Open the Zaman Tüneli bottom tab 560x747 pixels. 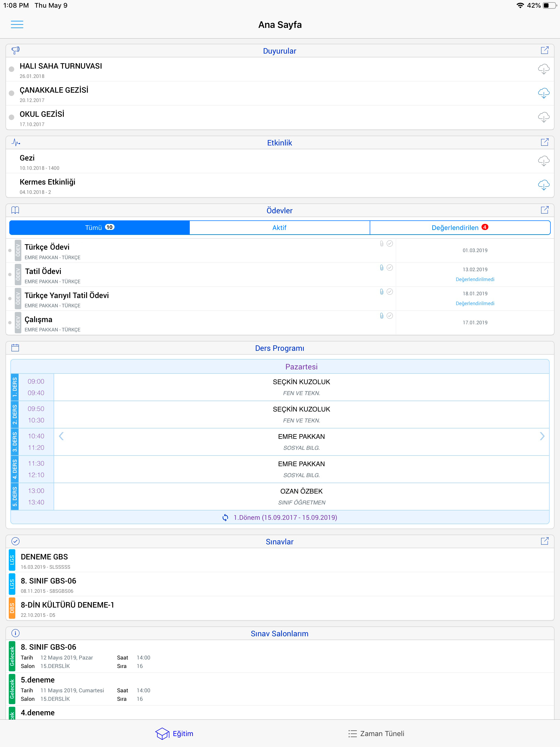pyautogui.click(x=376, y=734)
